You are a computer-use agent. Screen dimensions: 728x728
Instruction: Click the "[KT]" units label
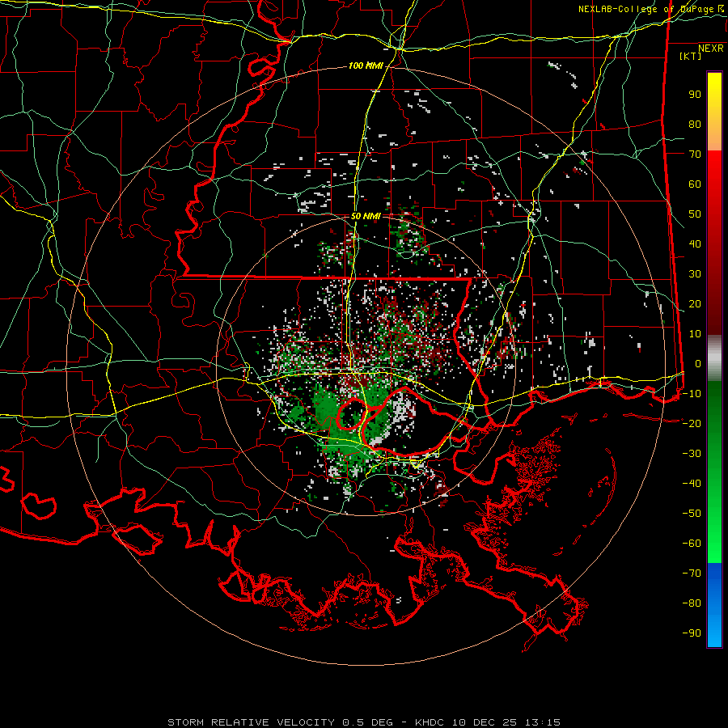coord(691,56)
